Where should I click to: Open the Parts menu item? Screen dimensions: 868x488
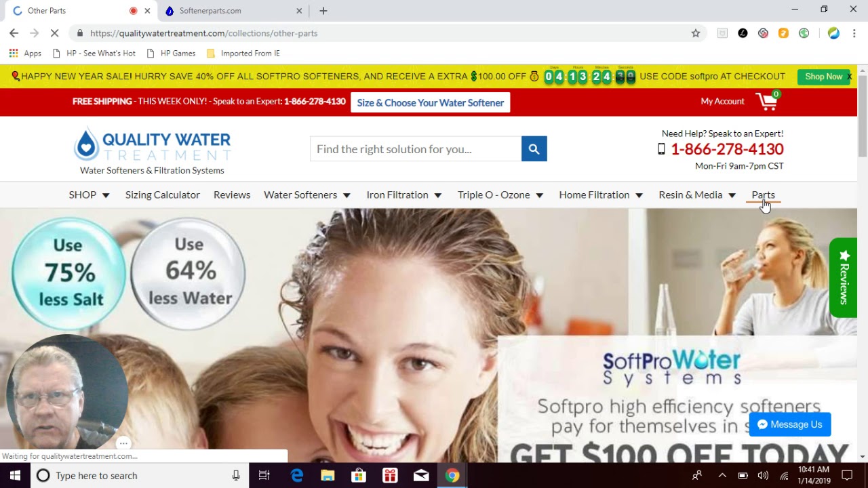point(763,195)
